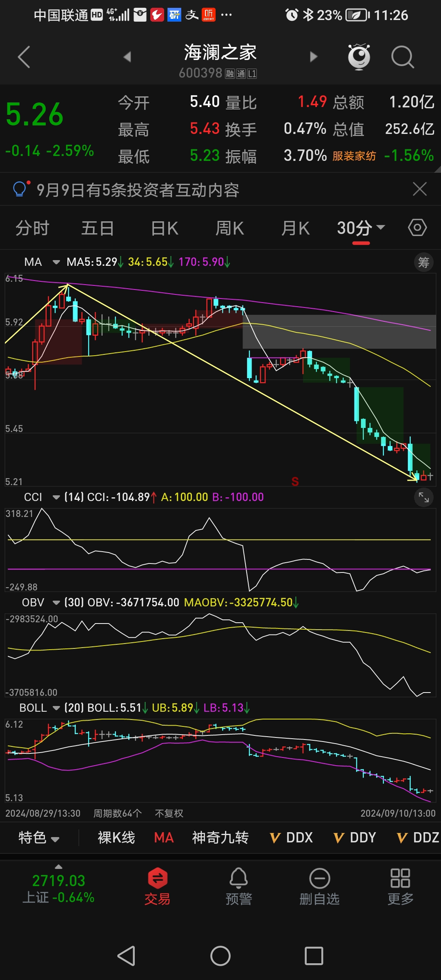
Task: Switch to next stock with right triangle
Action: pos(313,56)
